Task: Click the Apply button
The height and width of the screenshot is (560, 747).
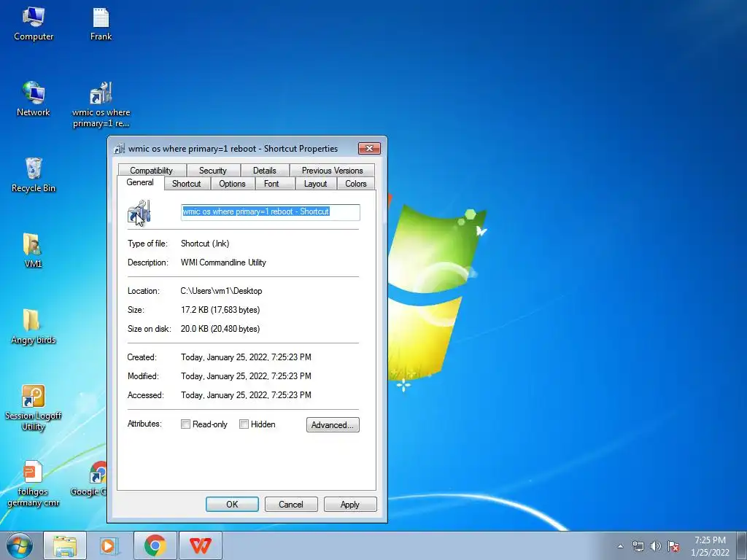Action: [x=350, y=505]
